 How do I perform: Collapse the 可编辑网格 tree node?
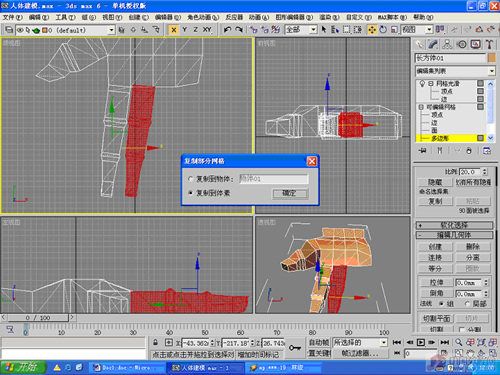click(421, 107)
